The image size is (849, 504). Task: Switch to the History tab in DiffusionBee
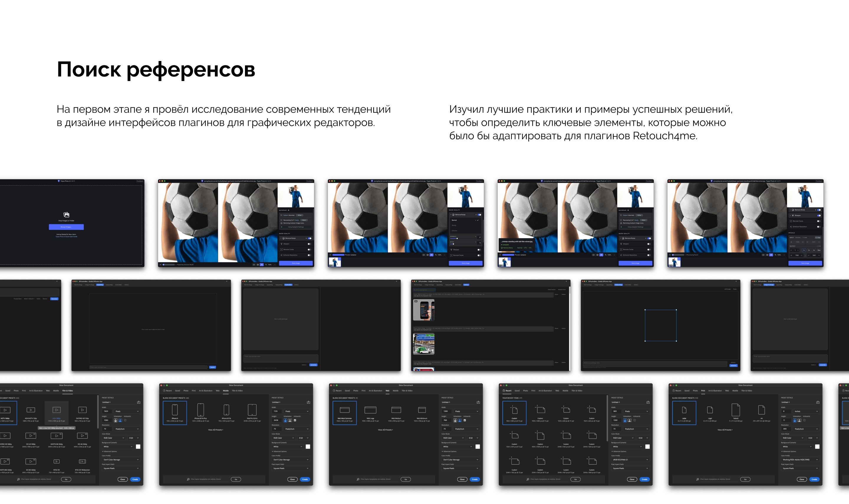tap(467, 285)
